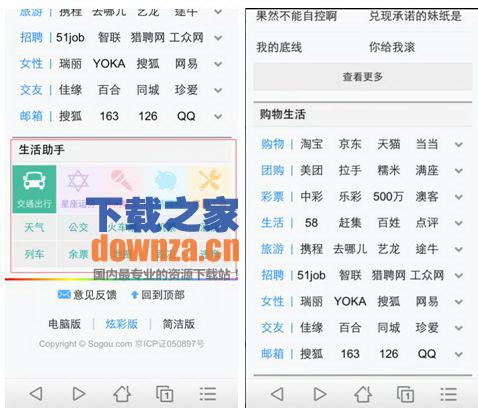This screenshot has height=411, width=478.
Task: Open the 果然不能自控啊 headline
Action: point(296,16)
